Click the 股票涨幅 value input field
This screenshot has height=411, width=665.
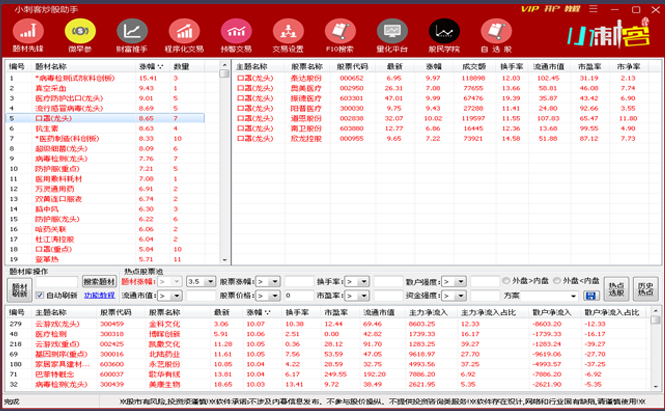299,282
